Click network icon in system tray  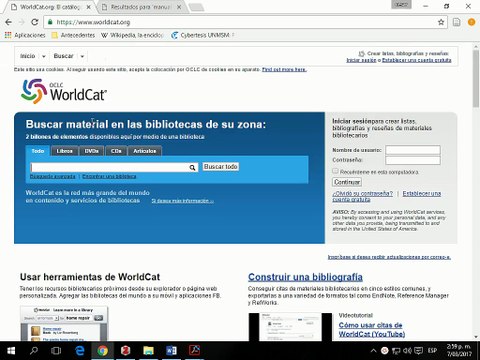click(x=396, y=351)
